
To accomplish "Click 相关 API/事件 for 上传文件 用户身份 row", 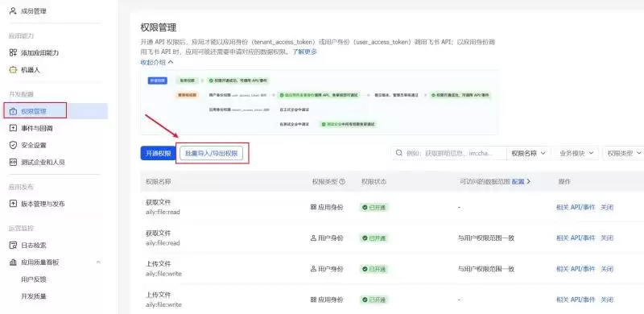I will click(x=576, y=269).
